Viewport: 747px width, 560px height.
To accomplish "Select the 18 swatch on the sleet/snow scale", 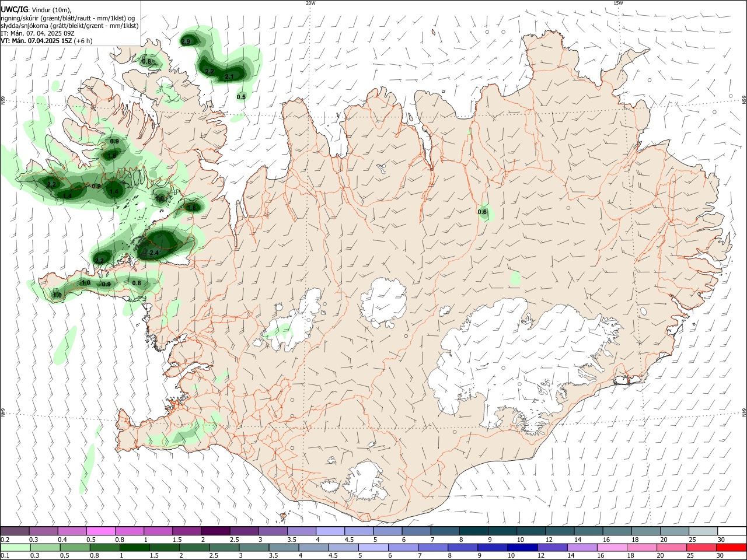I will (x=645, y=531).
